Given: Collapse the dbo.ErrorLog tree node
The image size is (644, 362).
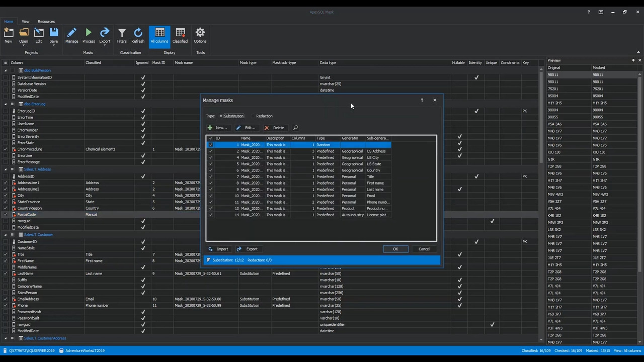Looking at the screenshot, I should [6, 104].
